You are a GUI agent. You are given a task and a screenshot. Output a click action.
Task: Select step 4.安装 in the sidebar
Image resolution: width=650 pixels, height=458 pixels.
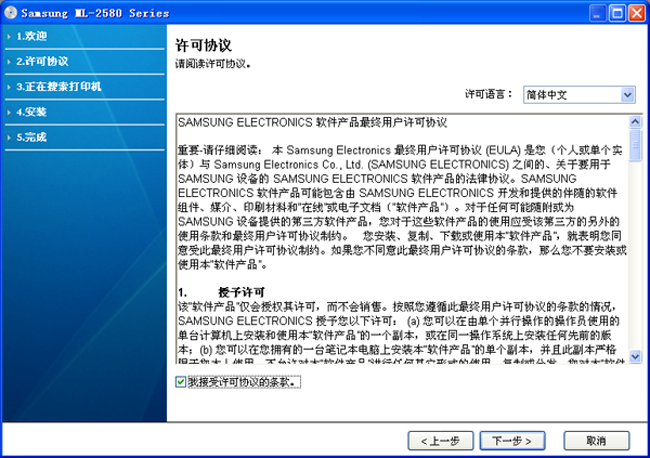coord(32,112)
